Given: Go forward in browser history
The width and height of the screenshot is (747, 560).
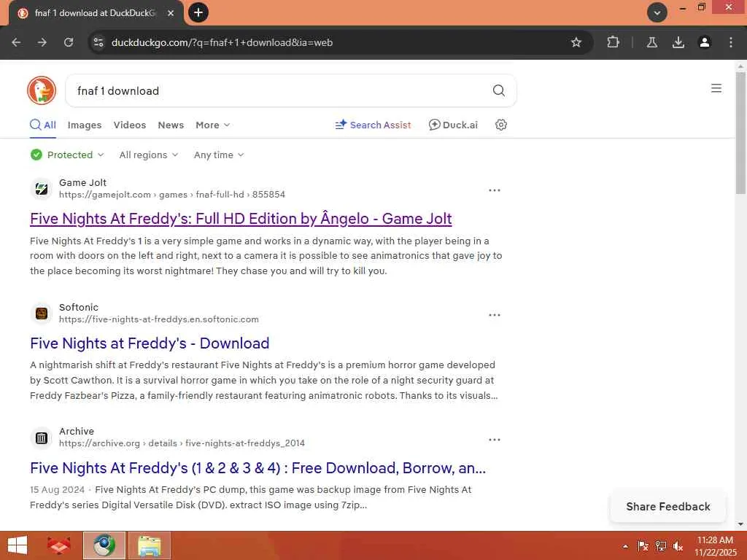Looking at the screenshot, I should click(x=42, y=42).
